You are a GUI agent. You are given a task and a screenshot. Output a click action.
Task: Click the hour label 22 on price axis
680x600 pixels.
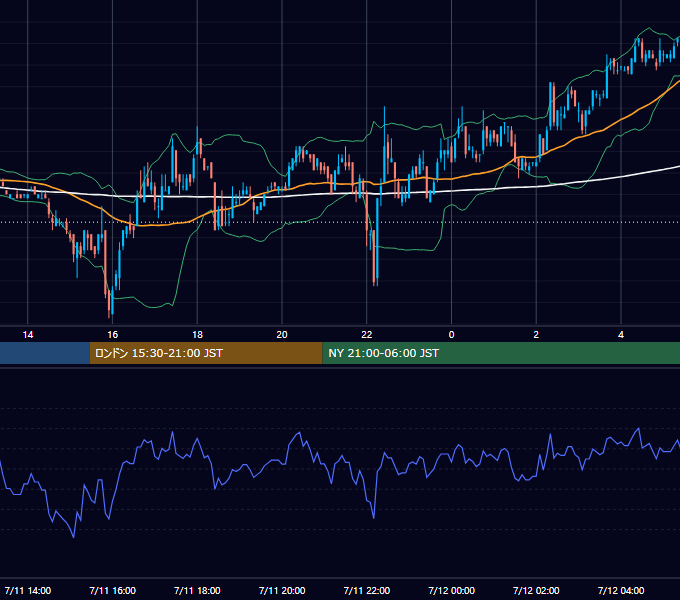(x=367, y=335)
